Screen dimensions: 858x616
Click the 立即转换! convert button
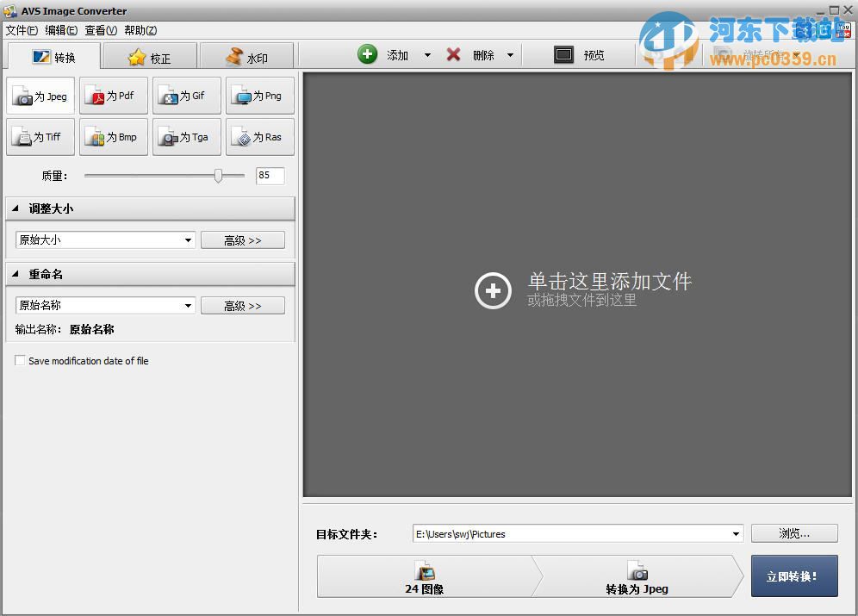793,576
